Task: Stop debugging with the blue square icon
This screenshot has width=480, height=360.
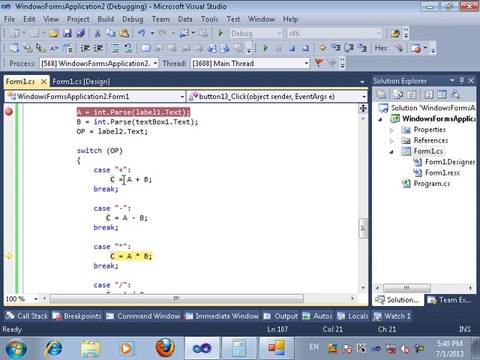Action: pos(292,48)
